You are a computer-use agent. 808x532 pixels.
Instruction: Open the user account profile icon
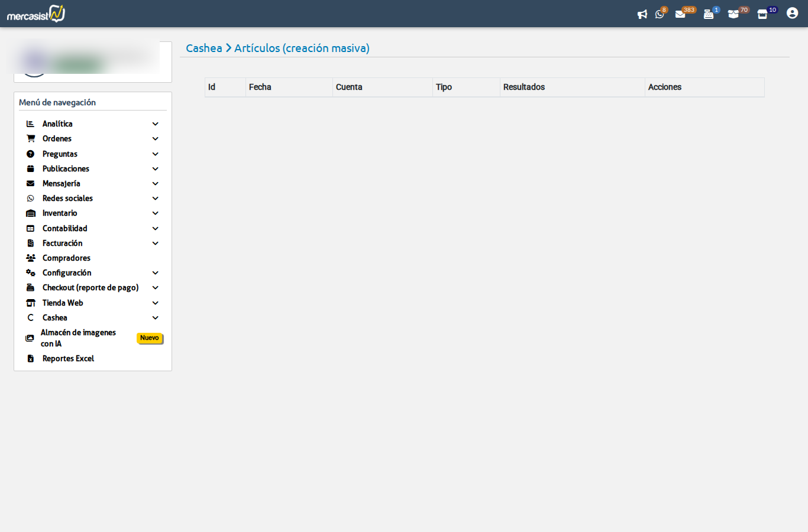792,13
